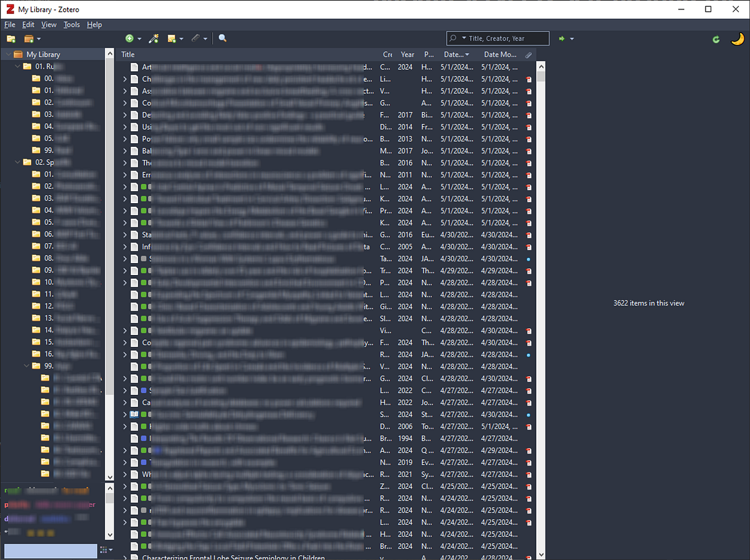The height and width of the screenshot is (560, 750).
Task: Open the New Item green plus icon
Action: [129, 38]
